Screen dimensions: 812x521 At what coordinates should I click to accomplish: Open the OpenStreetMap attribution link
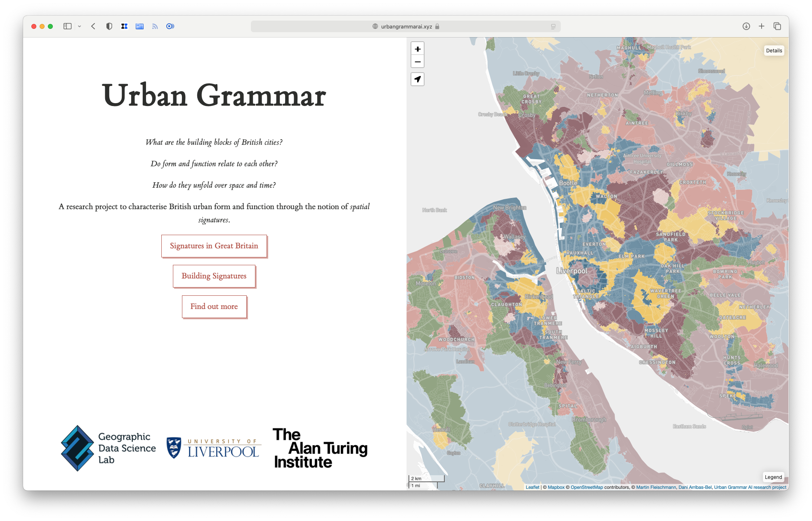point(586,487)
